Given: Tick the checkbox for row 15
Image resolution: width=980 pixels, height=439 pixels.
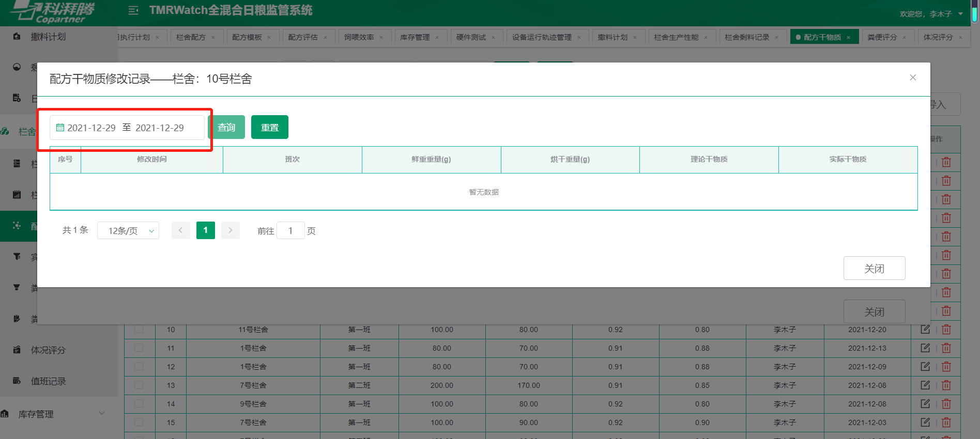Looking at the screenshot, I should tap(139, 422).
